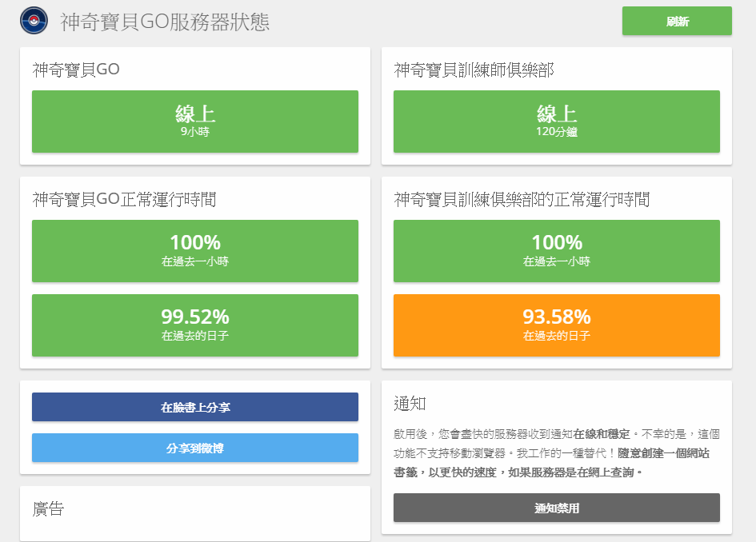Image resolution: width=756 pixels, height=542 pixels.
Task: Click the bold 在線和穩定 text in notice
Action: pyautogui.click(x=602, y=434)
